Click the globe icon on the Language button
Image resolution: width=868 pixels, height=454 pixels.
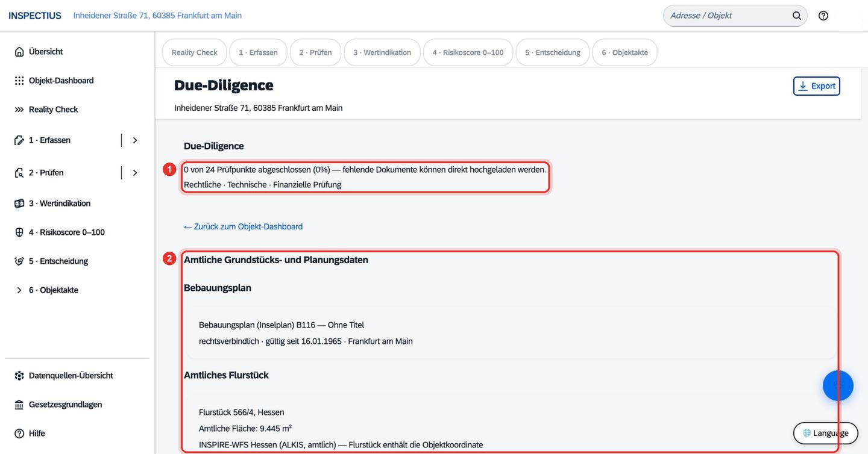(807, 433)
